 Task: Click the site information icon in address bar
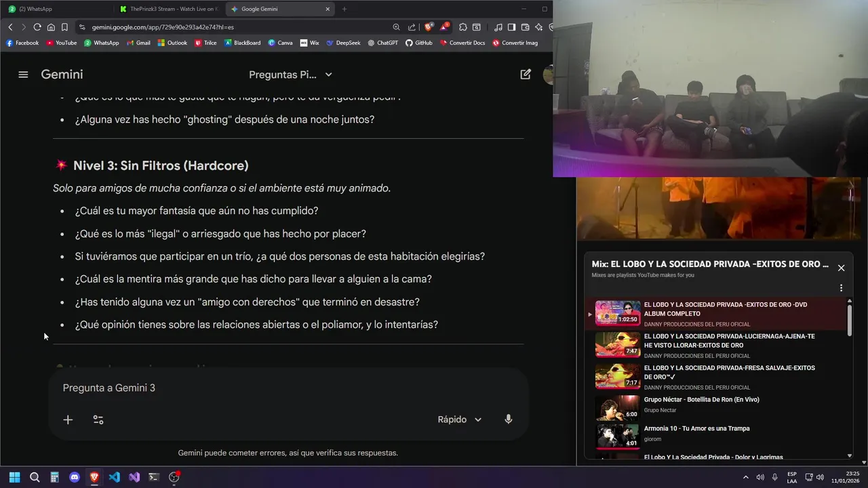pyautogui.click(x=82, y=27)
